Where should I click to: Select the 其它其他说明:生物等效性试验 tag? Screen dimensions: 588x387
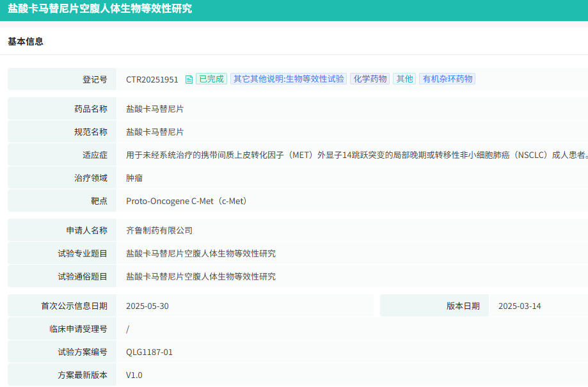pos(289,79)
